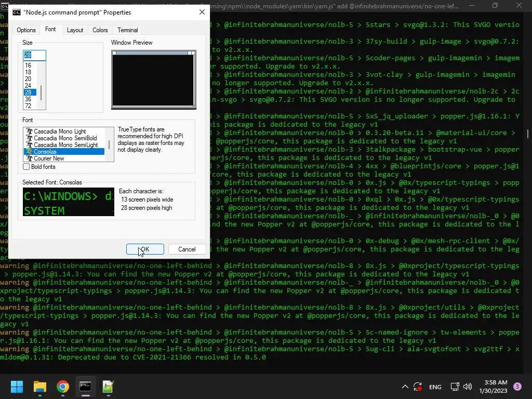Click the size list scrollbar
Viewport: 532px width, 399px height.
pyautogui.click(x=42, y=92)
